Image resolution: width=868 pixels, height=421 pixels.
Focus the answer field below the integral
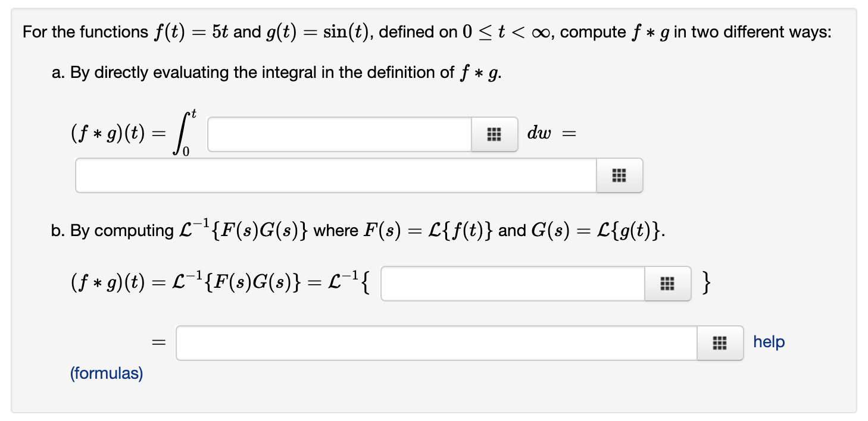point(333,175)
